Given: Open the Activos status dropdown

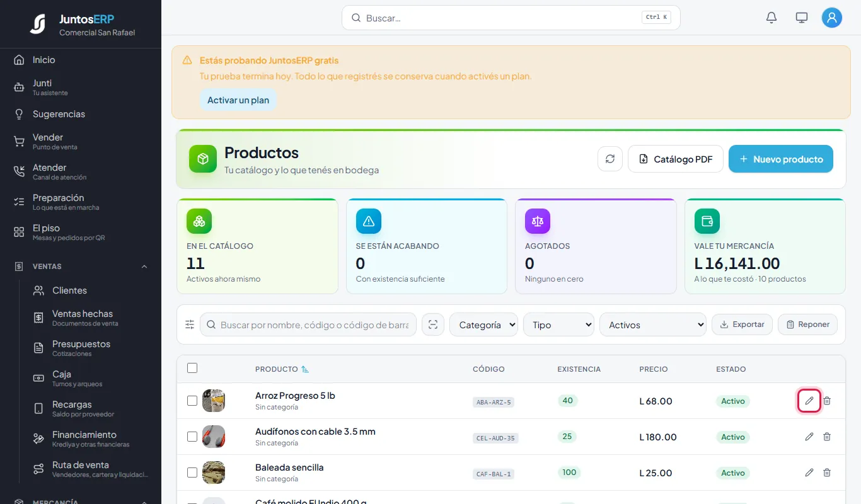Looking at the screenshot, I should click(x=653, y=324).
